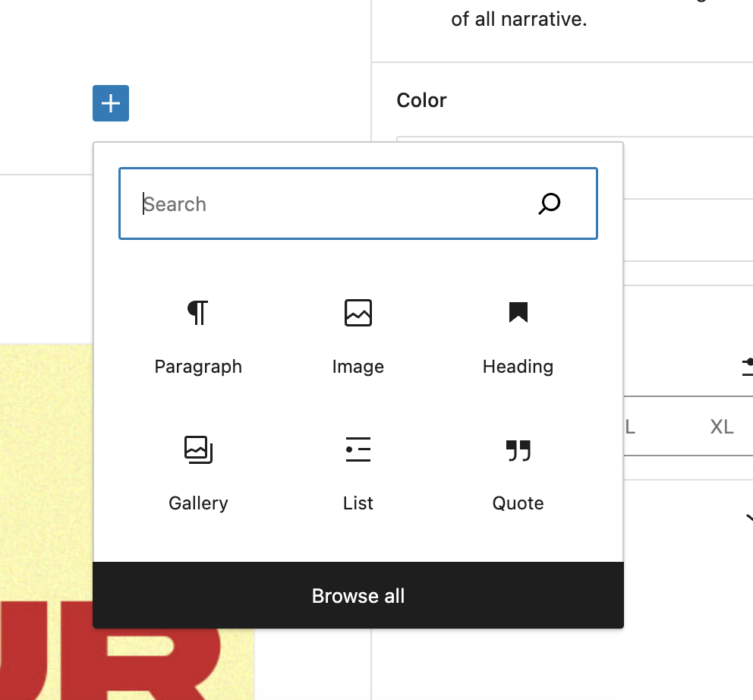Click the yellow poster image
Viewport: 753px width, 700px height.
pos(46,522)
